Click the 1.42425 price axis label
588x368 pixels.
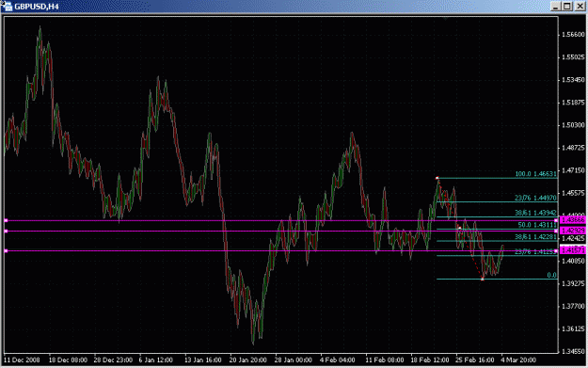coord(573,238)
